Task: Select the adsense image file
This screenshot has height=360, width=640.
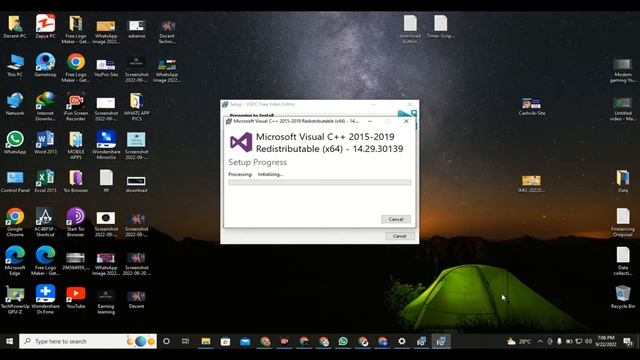Action: pos(137,29)
